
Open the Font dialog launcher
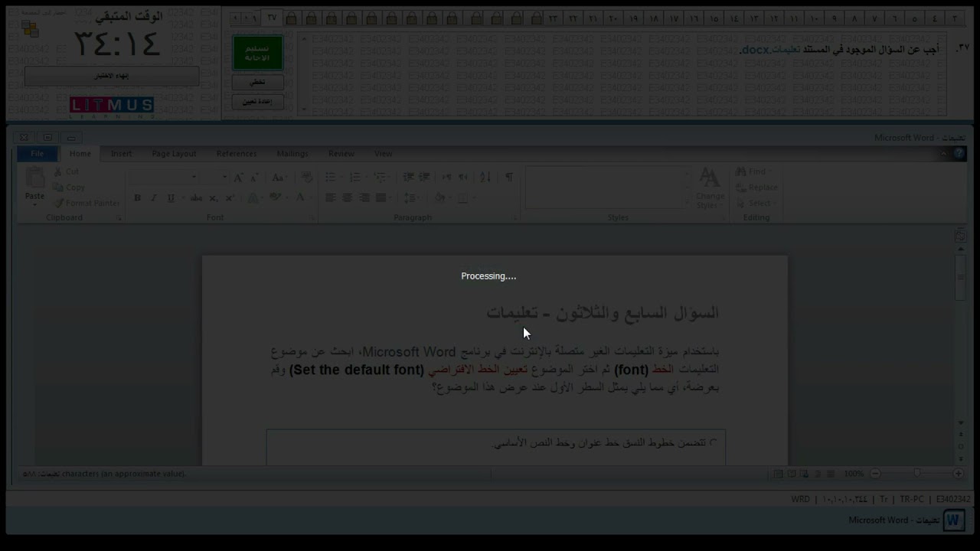(x=311, y=218)
